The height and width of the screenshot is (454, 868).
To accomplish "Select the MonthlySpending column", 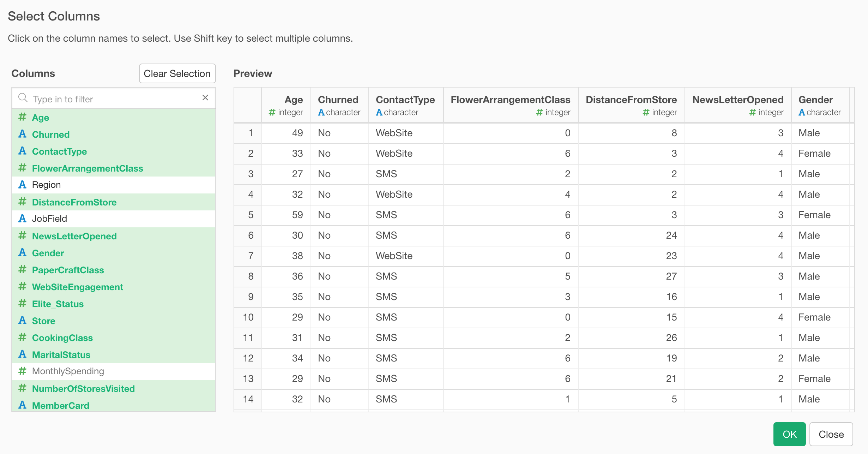I will [x=68, y=371].
